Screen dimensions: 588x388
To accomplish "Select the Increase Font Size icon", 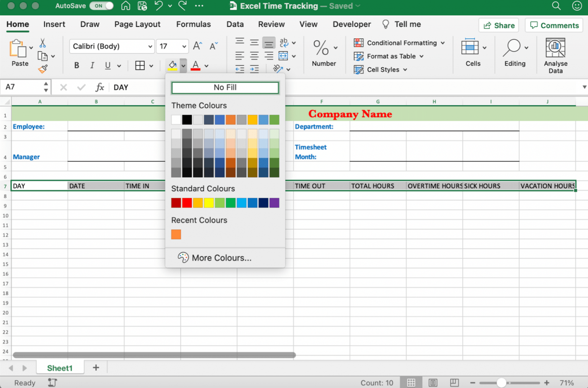I will pyautogui.click(x=197, y=46).
